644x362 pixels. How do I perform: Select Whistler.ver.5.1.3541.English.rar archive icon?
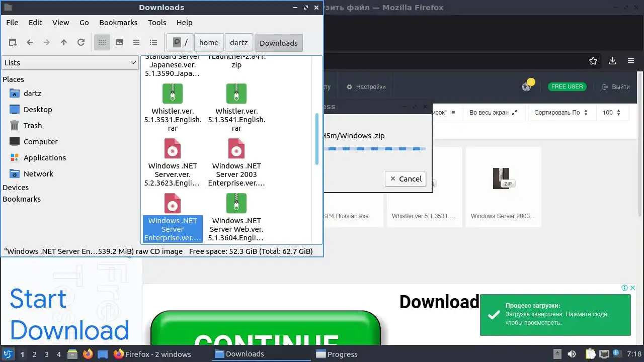(236, 94)
